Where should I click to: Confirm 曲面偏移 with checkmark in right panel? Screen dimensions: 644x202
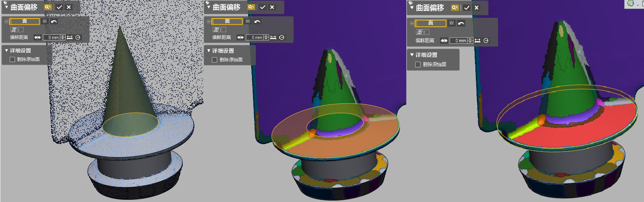[x=467, y=7]
